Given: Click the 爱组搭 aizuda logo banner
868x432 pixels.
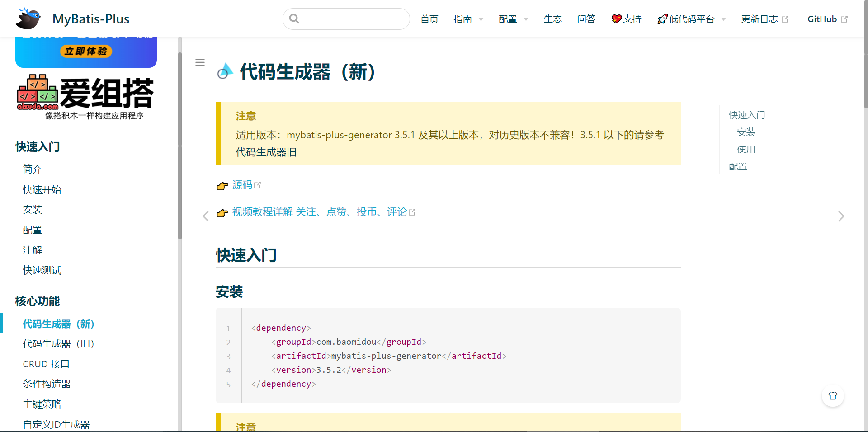Looking at the screenshot, I should 86,97.
